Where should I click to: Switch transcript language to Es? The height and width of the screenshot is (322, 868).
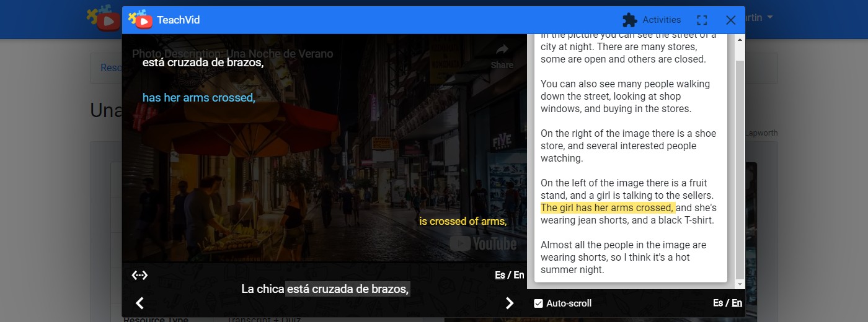(x=718, y=303)
